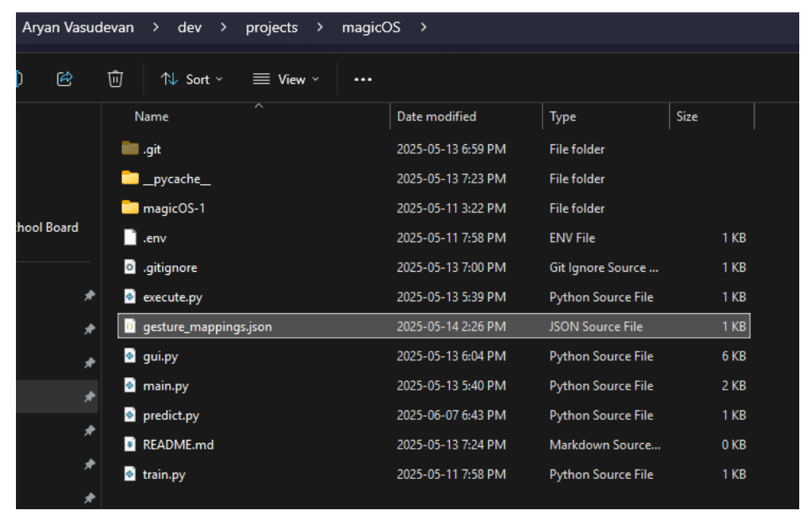Expand chevron after magicOS breadcrumb
Screen dimensions: 812x518
pyautogui.click(x=423, y=27)
